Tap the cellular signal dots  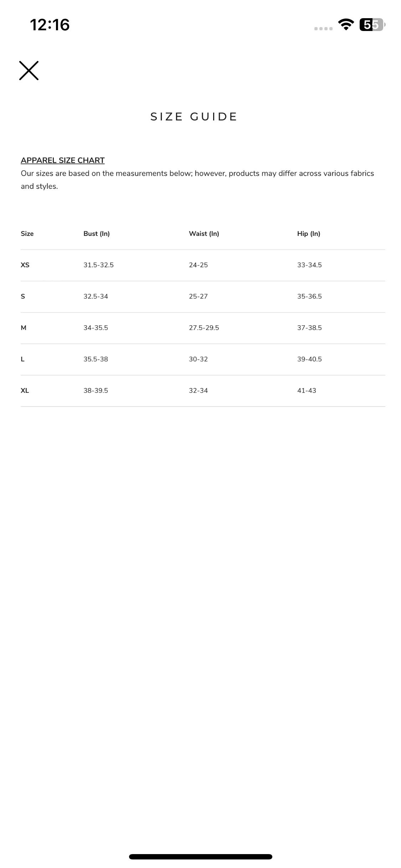323,29
